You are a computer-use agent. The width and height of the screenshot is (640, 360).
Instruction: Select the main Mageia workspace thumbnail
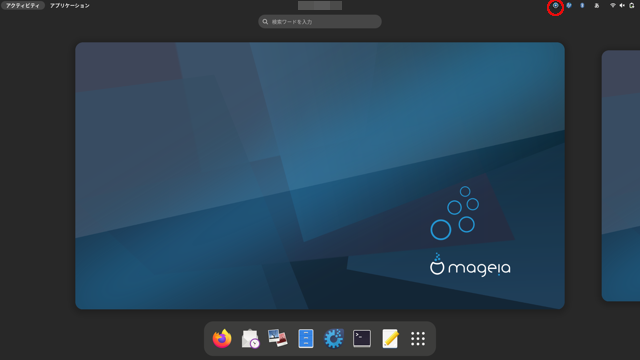(320, 176)
